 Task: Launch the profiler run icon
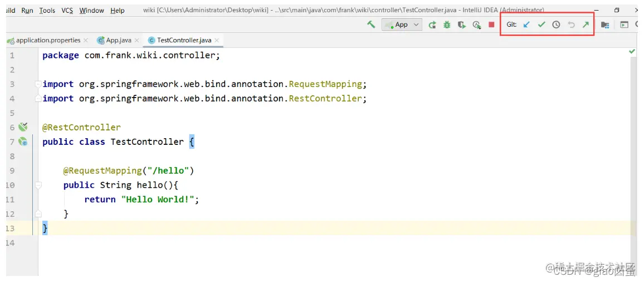pyautogui.click(x=476, y=25)
